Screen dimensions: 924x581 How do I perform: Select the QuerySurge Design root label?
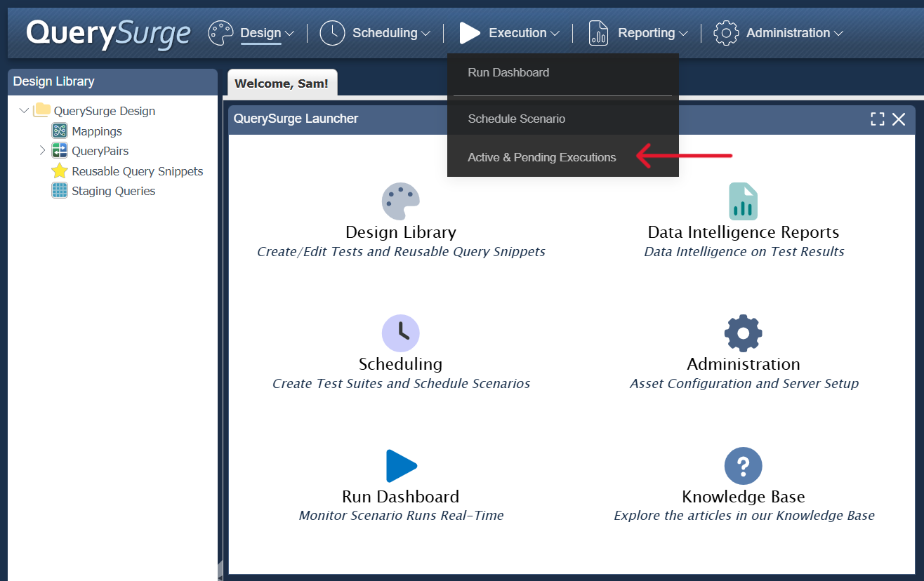tap(105, 111)
